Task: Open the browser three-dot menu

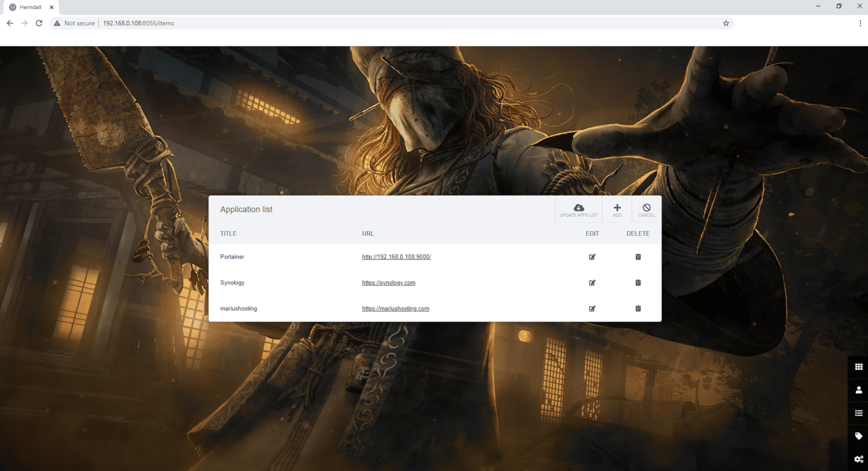Action: coord(860,23)
